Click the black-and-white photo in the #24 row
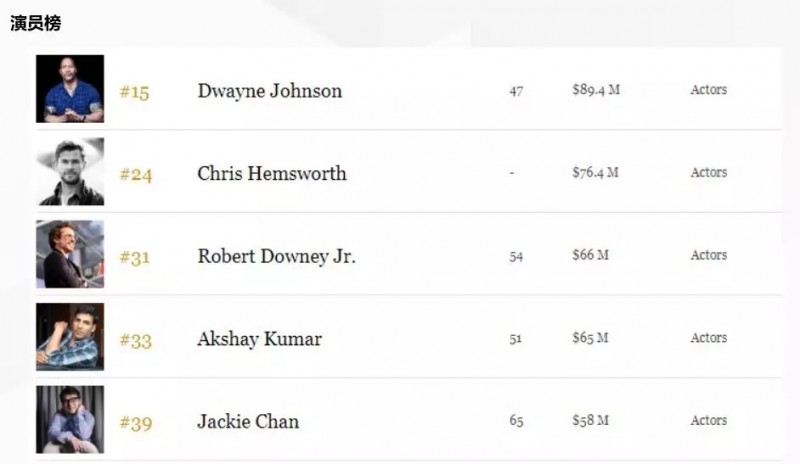 [70, 172]
